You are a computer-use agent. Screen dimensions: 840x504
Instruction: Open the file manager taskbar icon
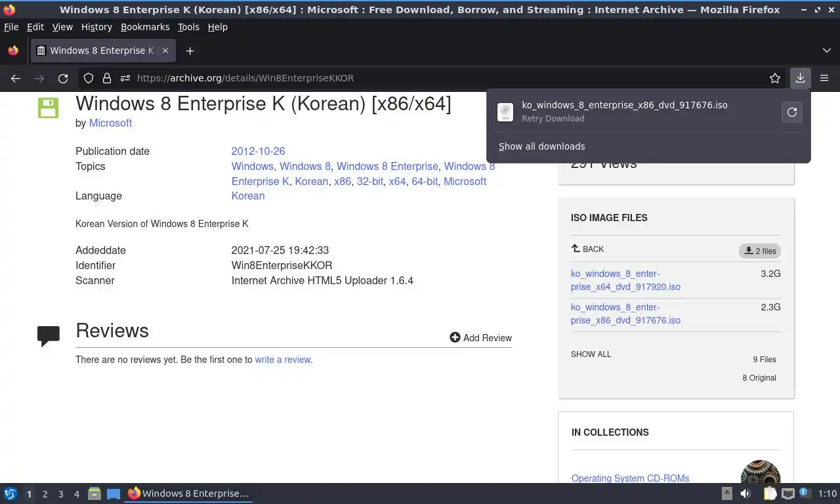(94, 493)
